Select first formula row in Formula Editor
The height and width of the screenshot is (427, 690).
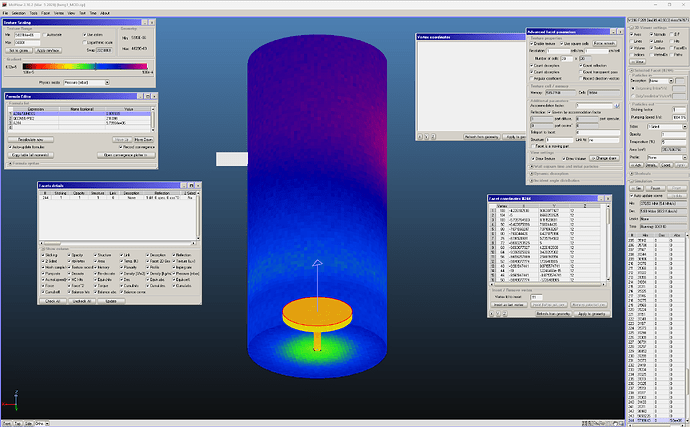click(80, 114)
